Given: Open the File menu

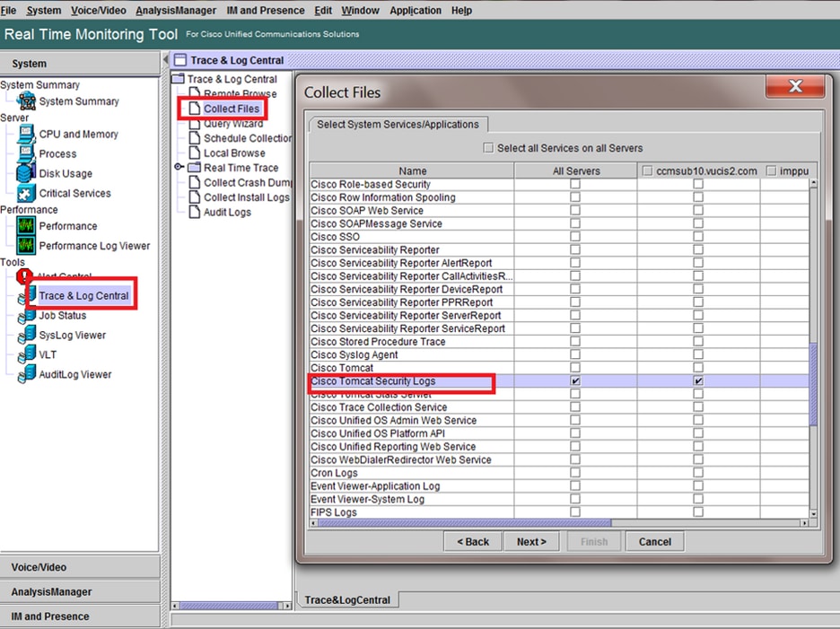Looking at the screenshot, I should click(8, 10).
